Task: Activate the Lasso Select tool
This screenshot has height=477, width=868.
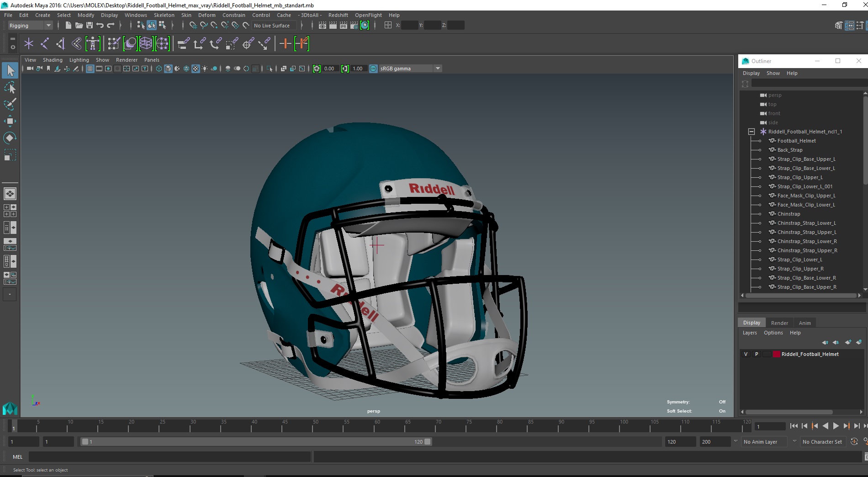Action: [10, 87]
